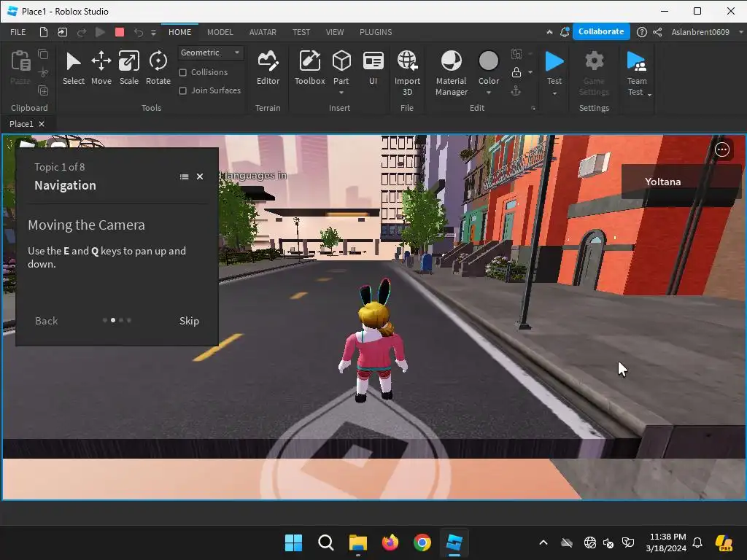The width and height of the screenshot is (747, 560).
Task: Collapse the ribbon with the up chevron
Action: (x=549, y=32)
